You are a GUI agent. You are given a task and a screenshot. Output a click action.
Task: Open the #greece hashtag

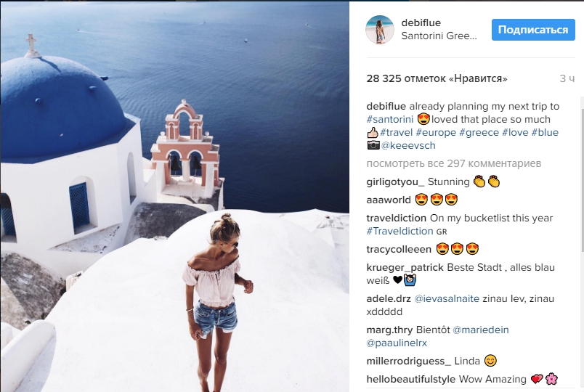coord(479,133)
